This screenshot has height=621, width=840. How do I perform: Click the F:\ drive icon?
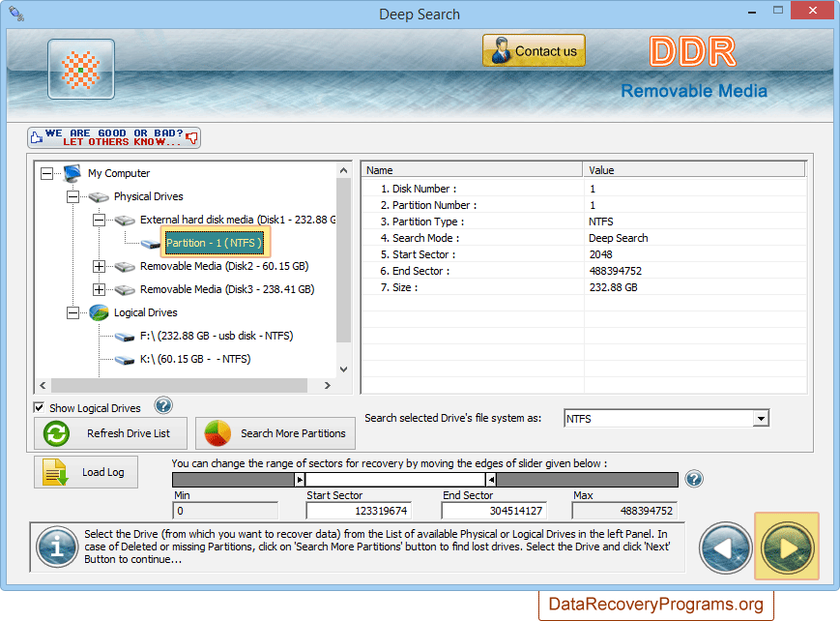(x=125, y=337)
